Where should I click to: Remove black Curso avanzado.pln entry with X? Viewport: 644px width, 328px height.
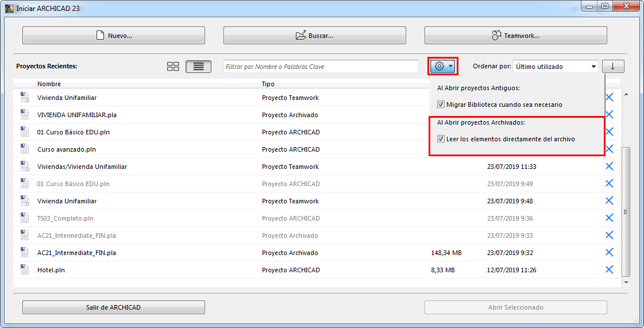pos(610,149)
